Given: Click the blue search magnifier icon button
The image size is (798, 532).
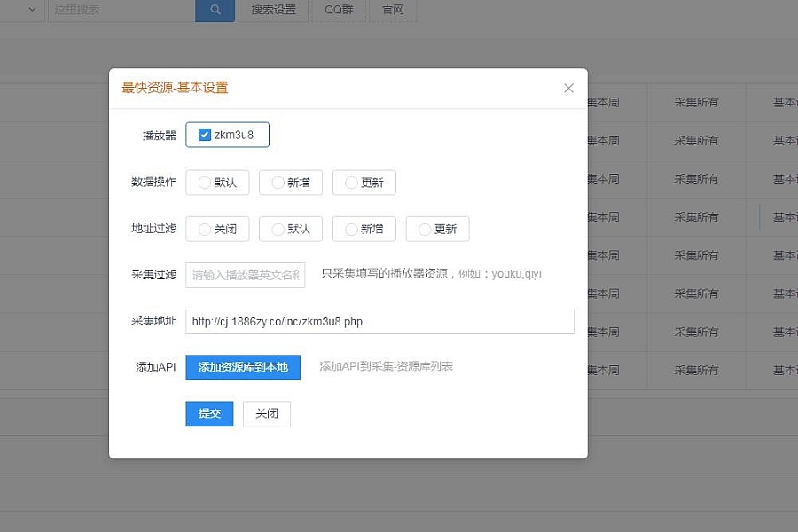Looking at the screenshot, I should pyautogui.click(x=215, y=10).
